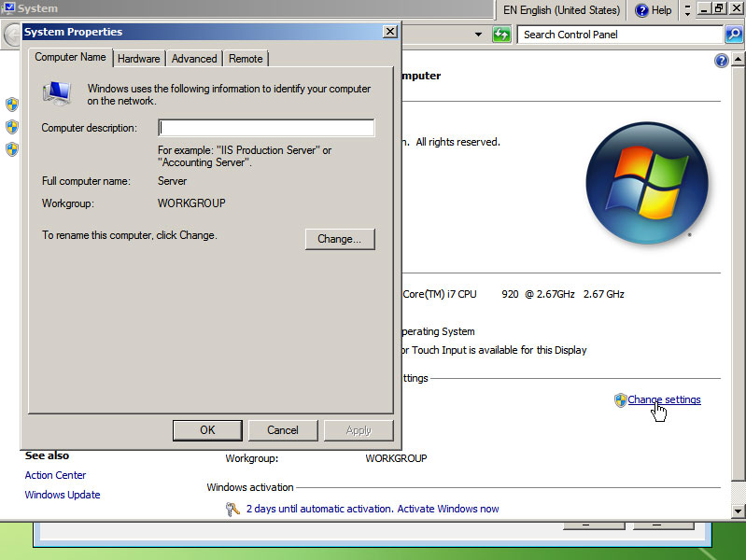Click the Search Control Panel box
Viewport: 746px width, 560px height.
[620, 35]
